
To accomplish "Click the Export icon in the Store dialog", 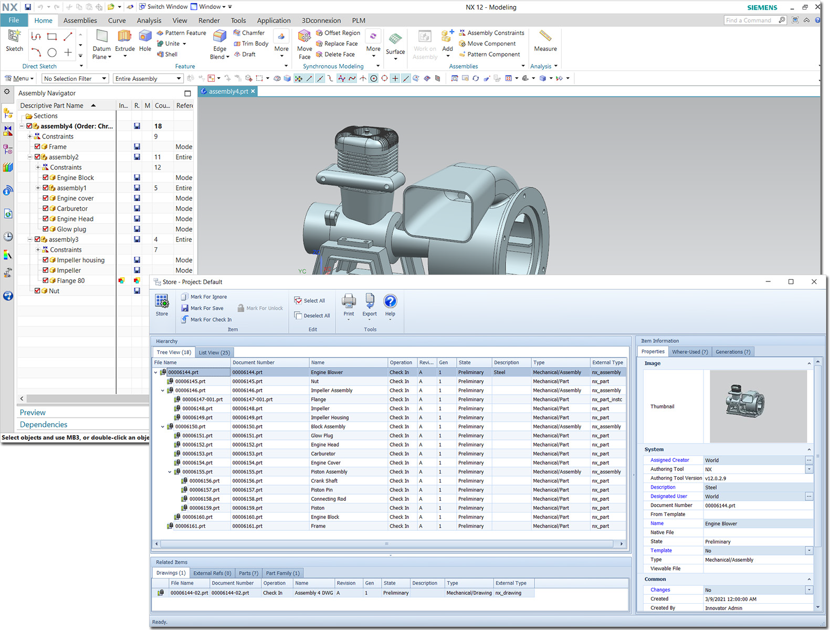I will (370, 304).
